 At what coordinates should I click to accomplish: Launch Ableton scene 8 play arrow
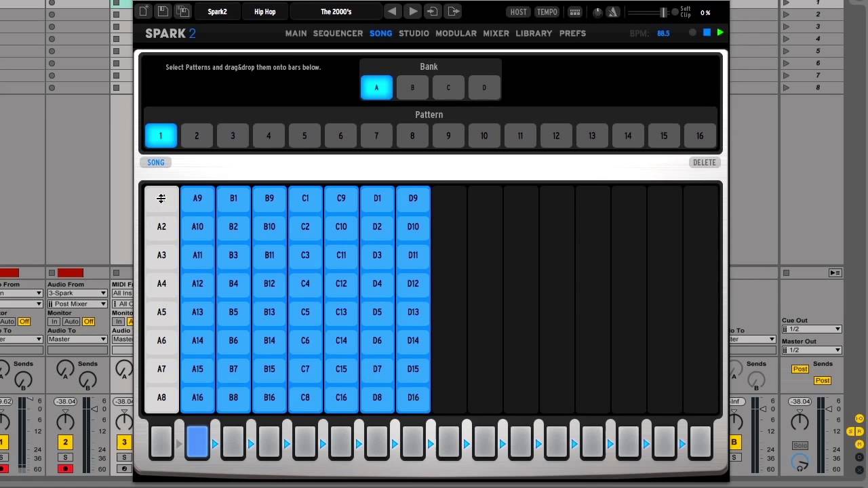point(786,87)
